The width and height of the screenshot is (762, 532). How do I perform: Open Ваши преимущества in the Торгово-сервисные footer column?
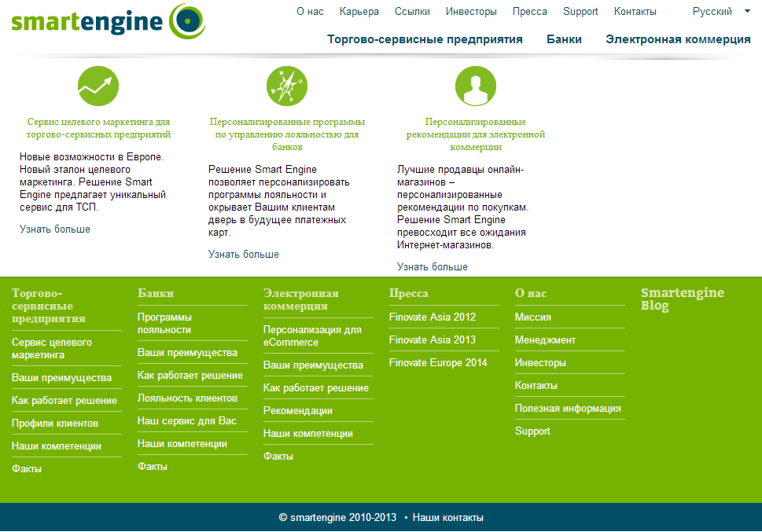(61, 377)
